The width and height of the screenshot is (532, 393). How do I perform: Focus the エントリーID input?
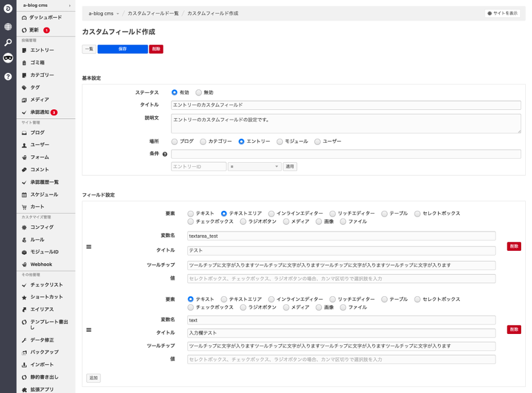(199, 166)
